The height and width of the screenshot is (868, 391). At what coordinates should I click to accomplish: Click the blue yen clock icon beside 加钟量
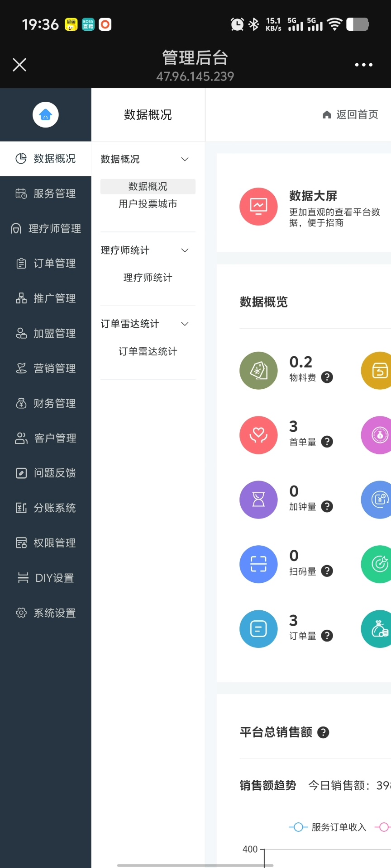pyautogui.click(x=376, y=500)
